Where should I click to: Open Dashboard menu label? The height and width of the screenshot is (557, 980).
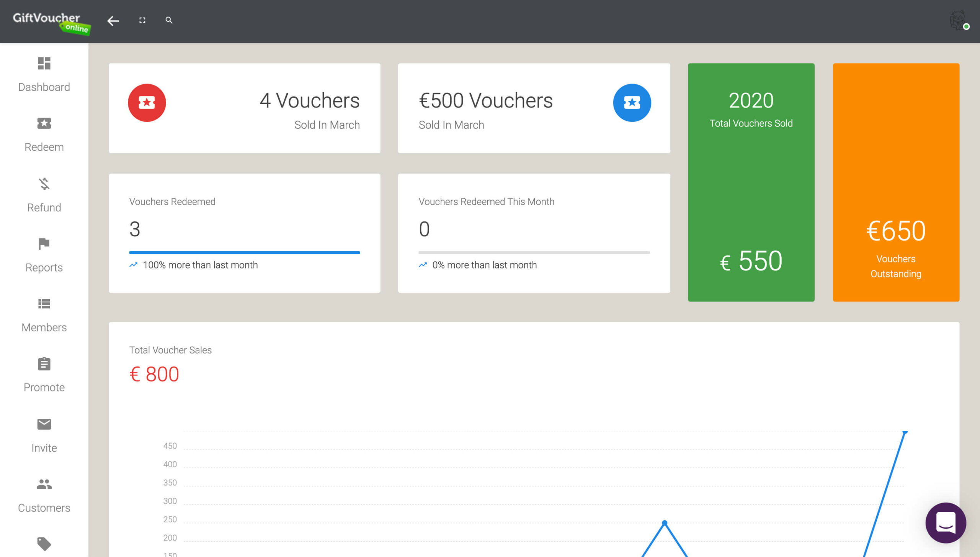[44, 87]
